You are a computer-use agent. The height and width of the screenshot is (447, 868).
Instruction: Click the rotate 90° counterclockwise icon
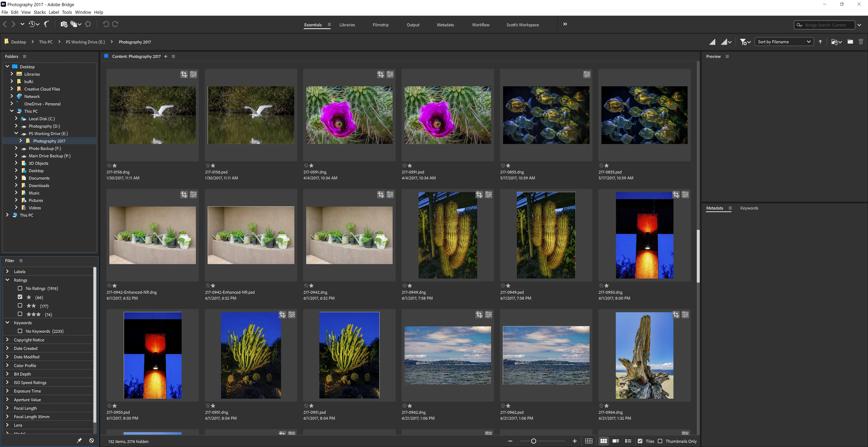106,24
